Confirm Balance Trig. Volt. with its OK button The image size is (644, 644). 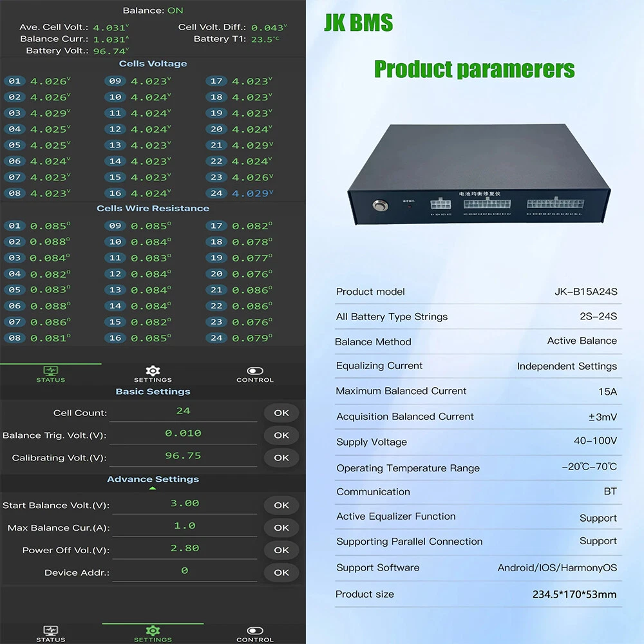(x=281, y=435)
